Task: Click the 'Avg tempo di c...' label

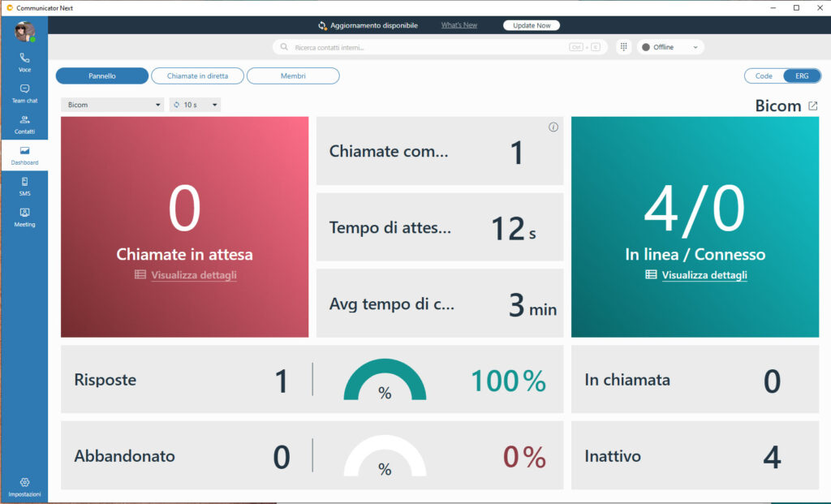Action: click(x=392, y=304)
